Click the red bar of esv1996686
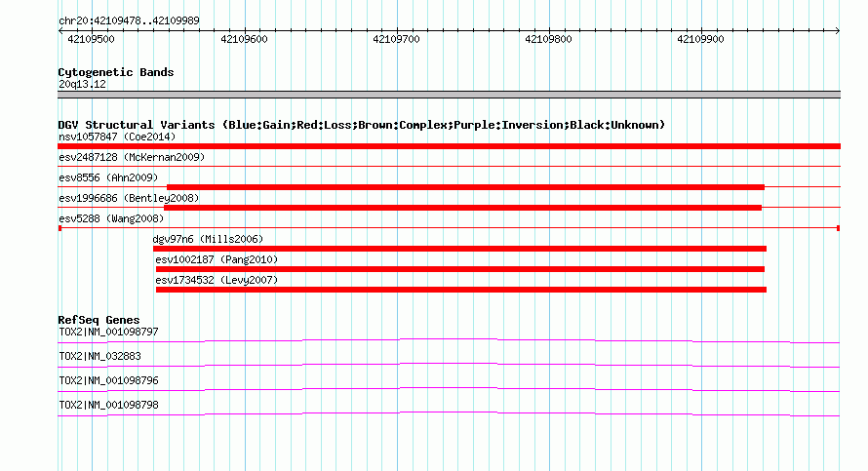This screenshot has width=868, height=471. click(x=463, y=208)
